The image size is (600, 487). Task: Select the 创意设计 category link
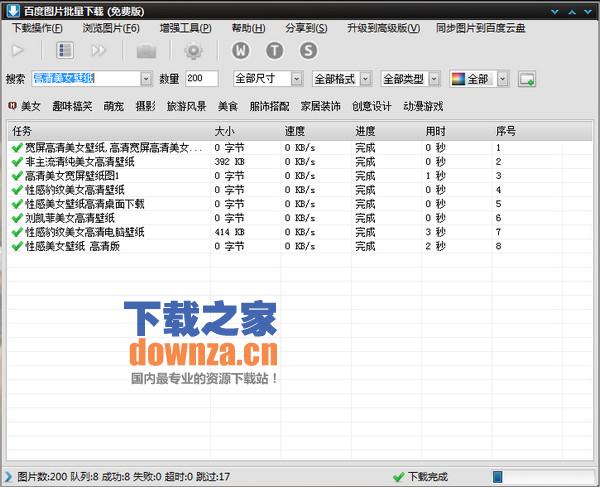pyautogui.click(x=372, y=106)
